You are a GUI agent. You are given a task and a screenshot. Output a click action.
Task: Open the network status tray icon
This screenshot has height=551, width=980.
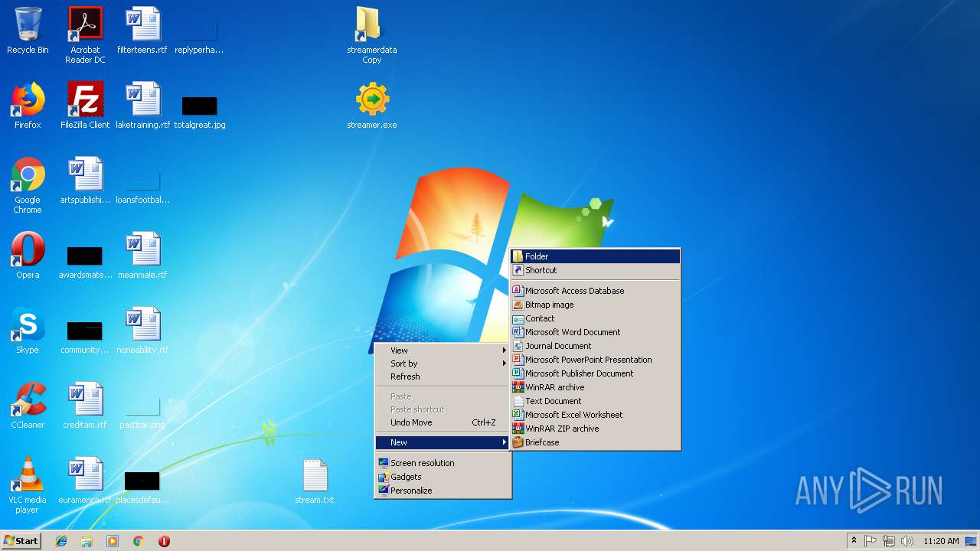pyautogui.click(x=889, y=541)
